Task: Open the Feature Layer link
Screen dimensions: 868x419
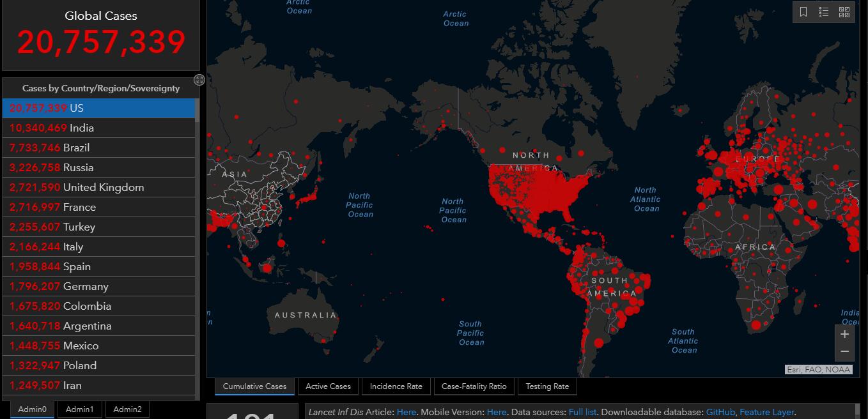Action: coord(766,413)
